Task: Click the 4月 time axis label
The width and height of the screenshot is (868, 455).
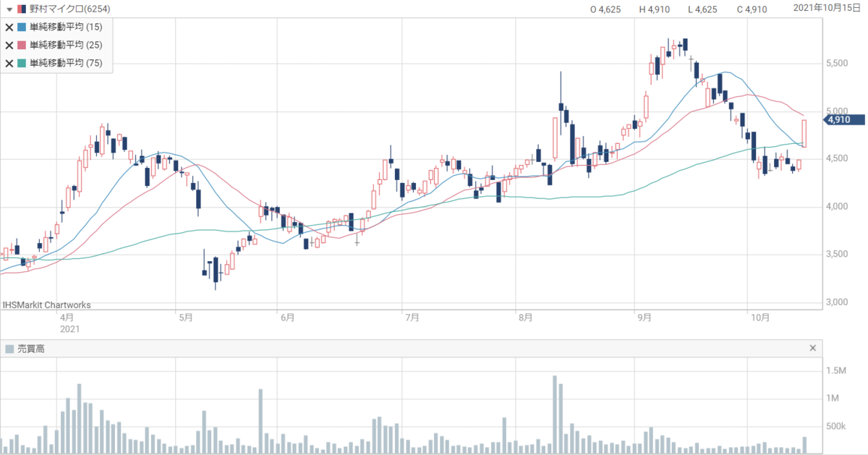Action: tap(67, 317)
